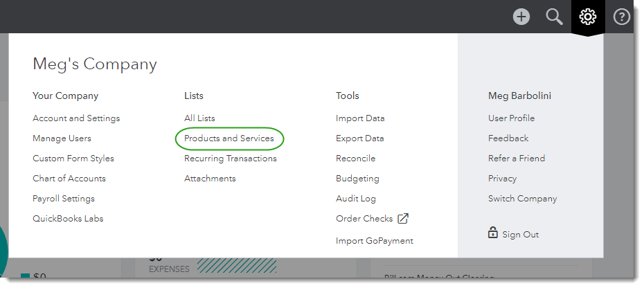Open Help with the question mark icon

[621, 17]
